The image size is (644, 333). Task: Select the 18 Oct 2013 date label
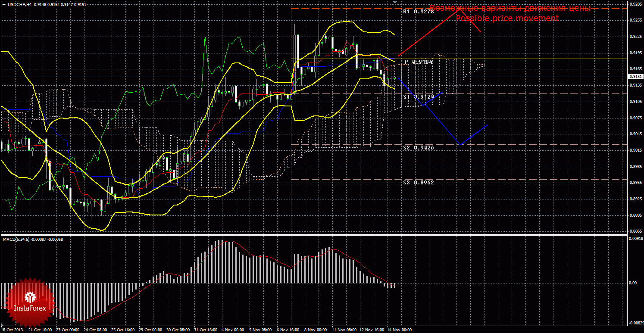11,330
